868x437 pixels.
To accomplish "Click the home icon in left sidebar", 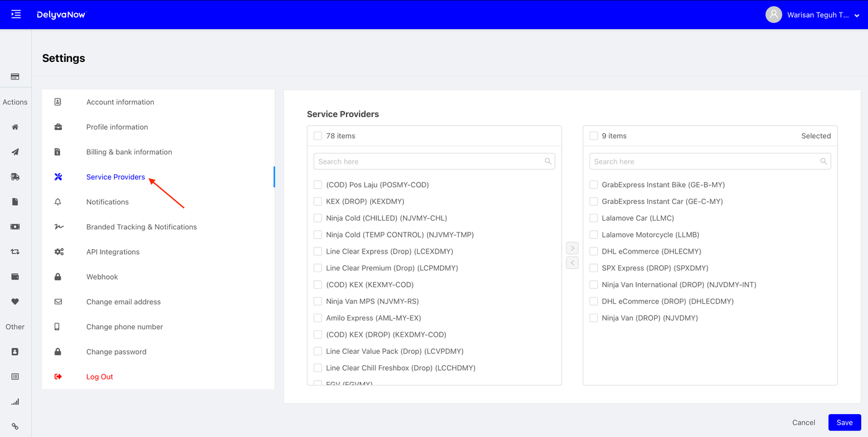I will coord(15,127).
